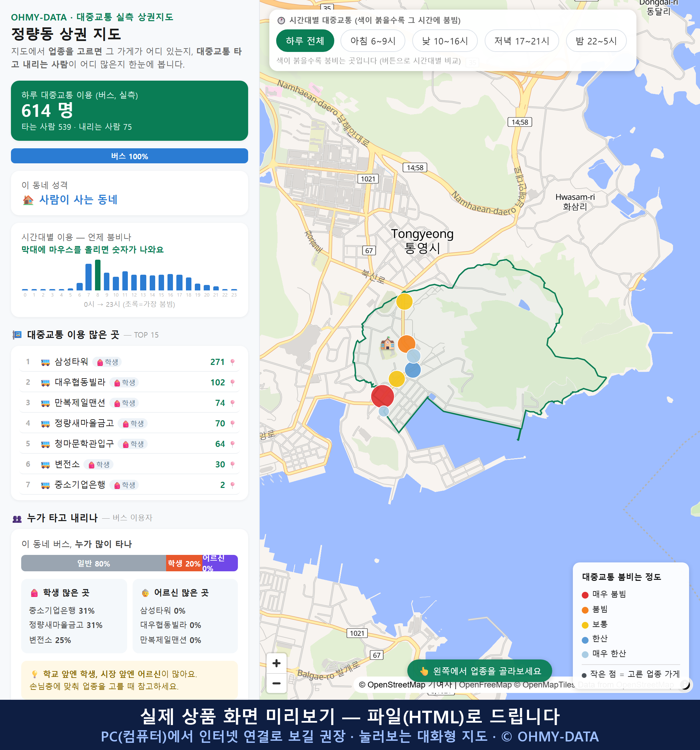
Task: Select the 만복제일맨션 row
Action: (130, 403)
